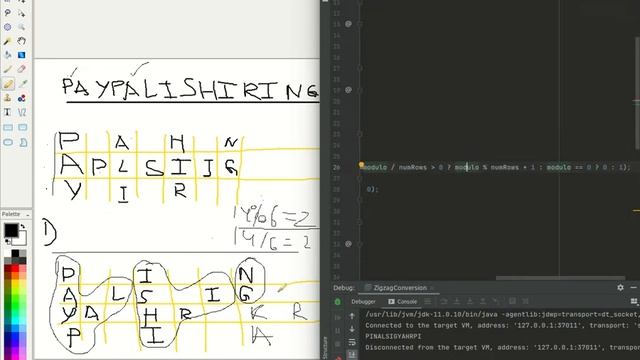Viewport: 640px width, 360px height.
Task: Pick cyan from the palette
Action: pyautogui.click(x=15, y=322)
